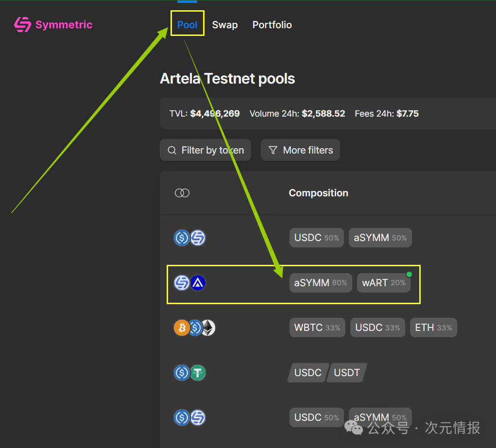The width and height of the screenshot is (496, 448).
Task: Click the WBTC 33% token chip
Action: tap(317, 328)
